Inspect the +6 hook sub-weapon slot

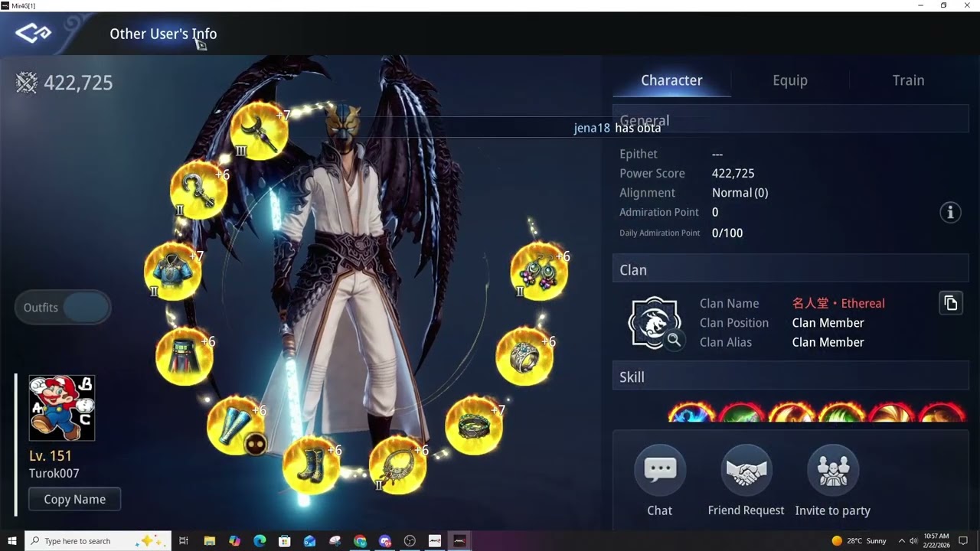pyautogui.click(x=198, y=191)
